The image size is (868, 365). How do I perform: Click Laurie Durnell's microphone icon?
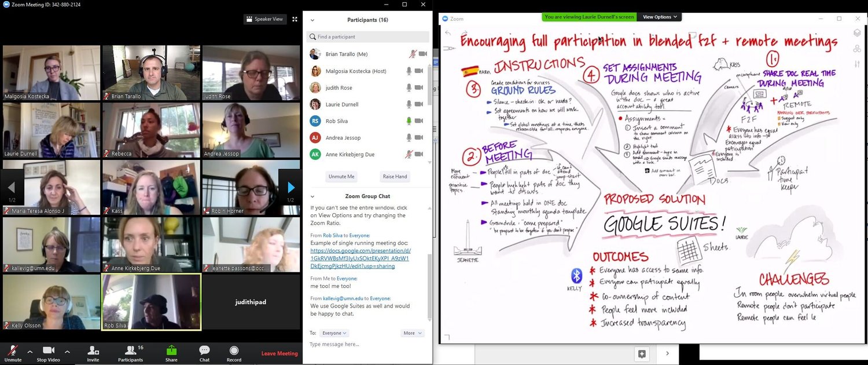tap(409, 104)
